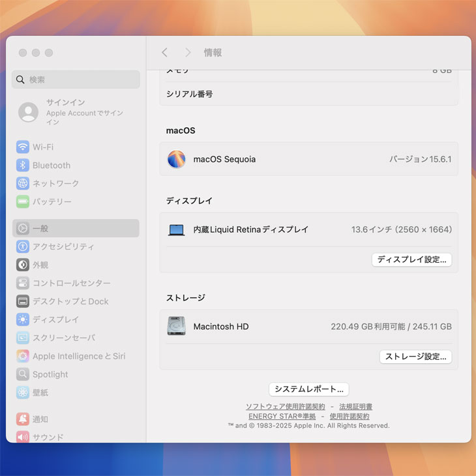This screenshot has height=476, width=476.
Task: Click the built-in display laptop icon
Action: (x=176, y=230)
